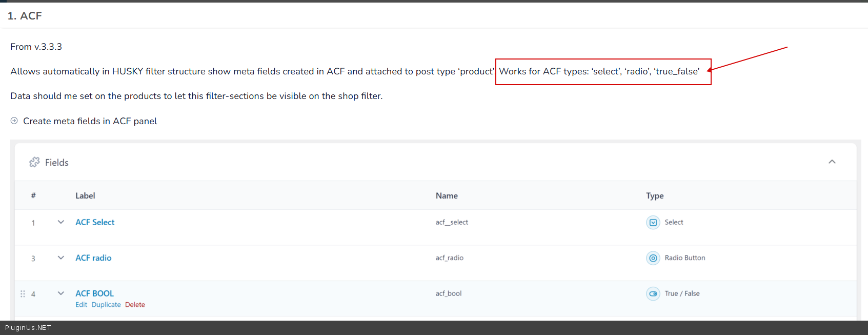The height and width of the screenshot is (335, 868).
Task: Click the Label column header
Action: pyautogui.click(x=85, y=195)
